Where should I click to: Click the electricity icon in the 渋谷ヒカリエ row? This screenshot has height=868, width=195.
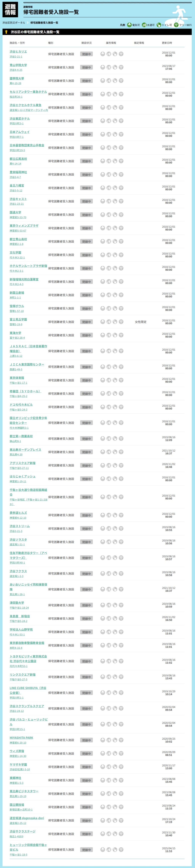pyautogui.click(x=103, y=54)
